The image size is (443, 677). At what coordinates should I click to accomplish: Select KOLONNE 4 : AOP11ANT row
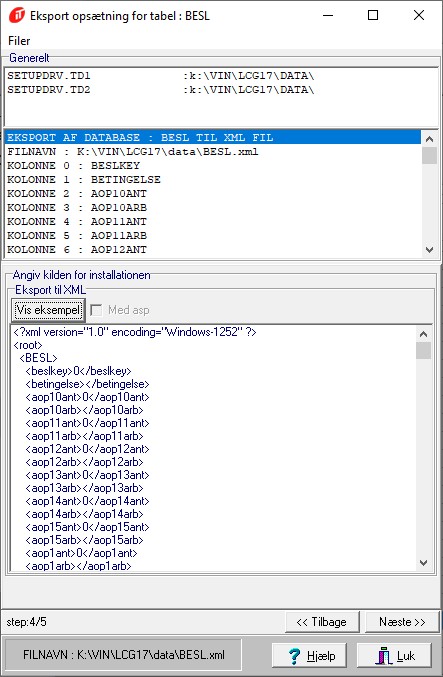tap(212, 221)
